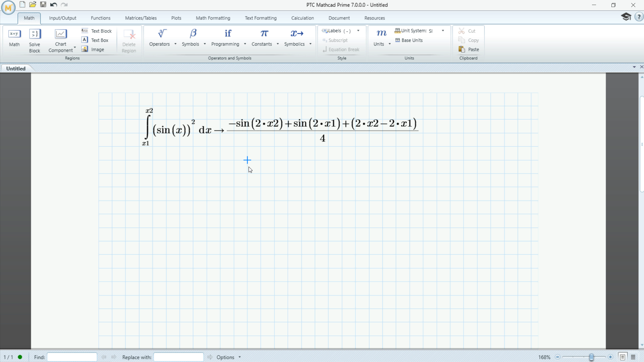The width and height of the screenshot is (644, 362).
Task: Insert a Text Box region
Action: pyautogui.click(x=95, y=40)
